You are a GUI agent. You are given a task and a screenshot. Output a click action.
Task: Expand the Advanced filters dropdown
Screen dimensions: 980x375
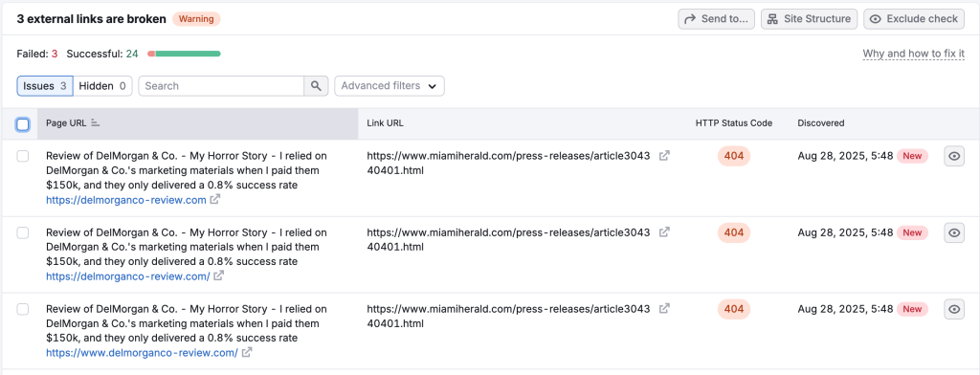coord(390,86)
